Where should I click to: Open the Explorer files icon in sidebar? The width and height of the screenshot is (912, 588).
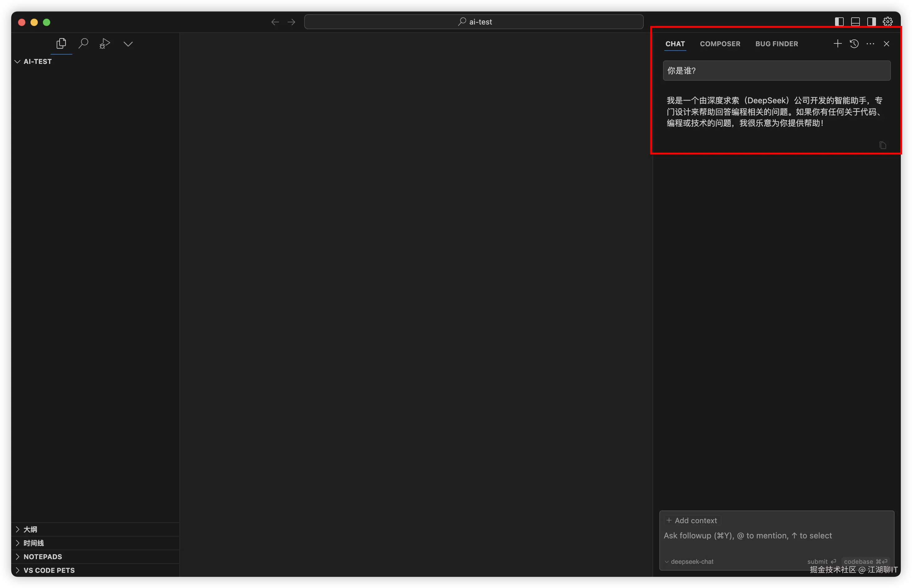[x=61, y=43]
